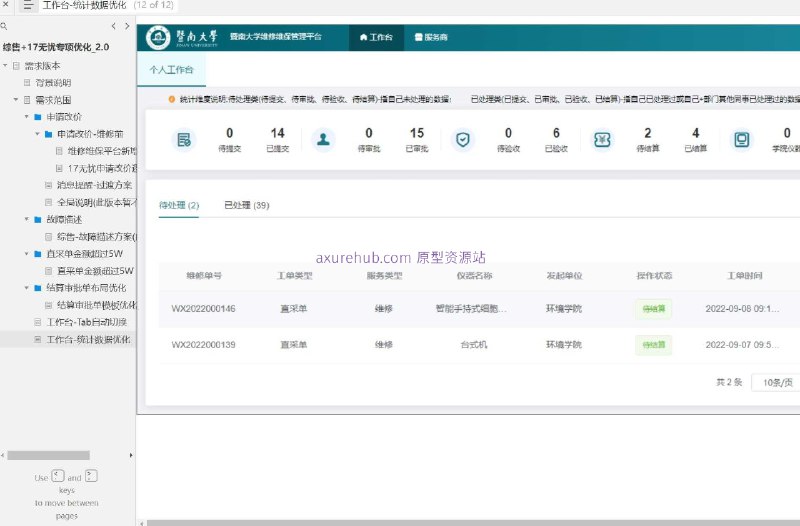
Task: Click the search magnifier icon in sidebar
Action: tap(4, 26)
